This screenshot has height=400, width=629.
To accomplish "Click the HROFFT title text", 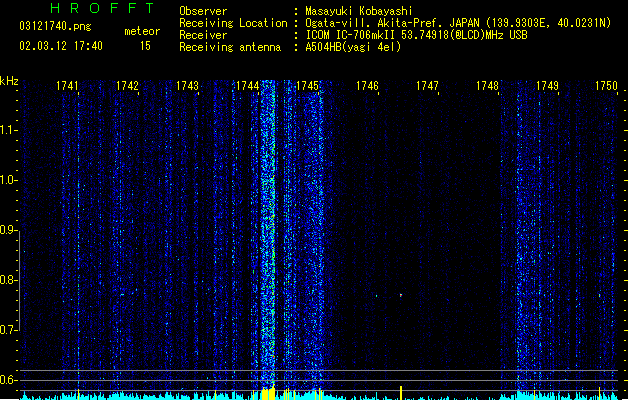I will point(102,8).
